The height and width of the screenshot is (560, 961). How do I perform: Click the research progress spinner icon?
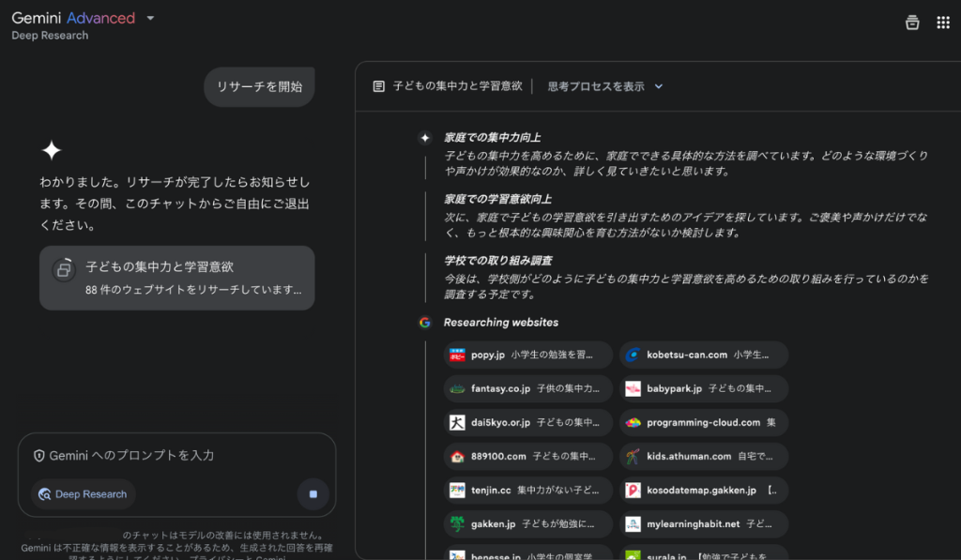[64, 269]
